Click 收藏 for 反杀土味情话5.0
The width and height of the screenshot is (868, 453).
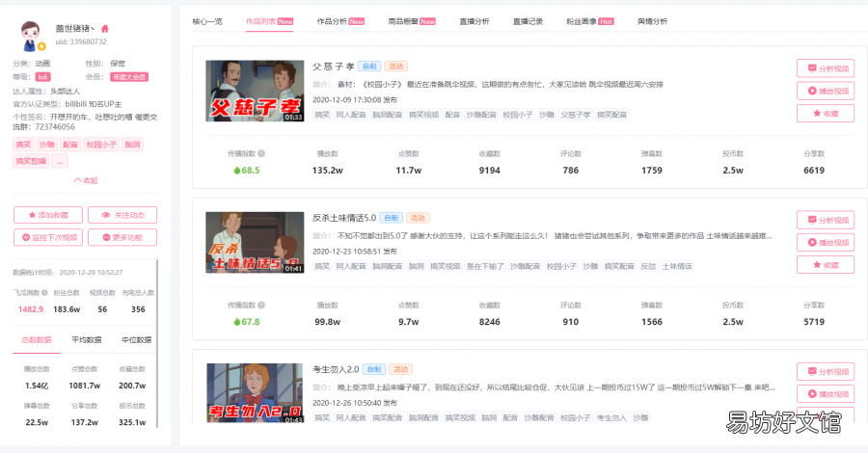point(826,265)
